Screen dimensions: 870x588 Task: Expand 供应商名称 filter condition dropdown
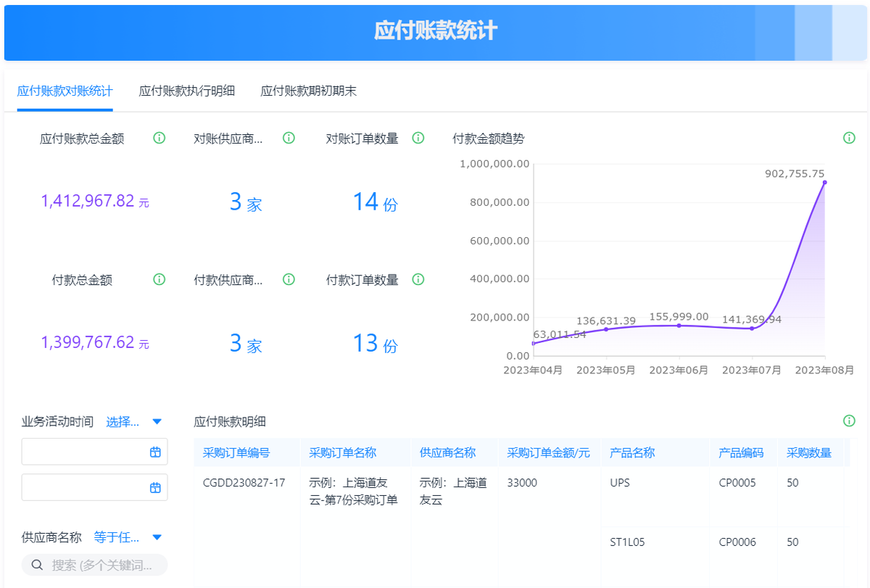click(x=157, y=537)
